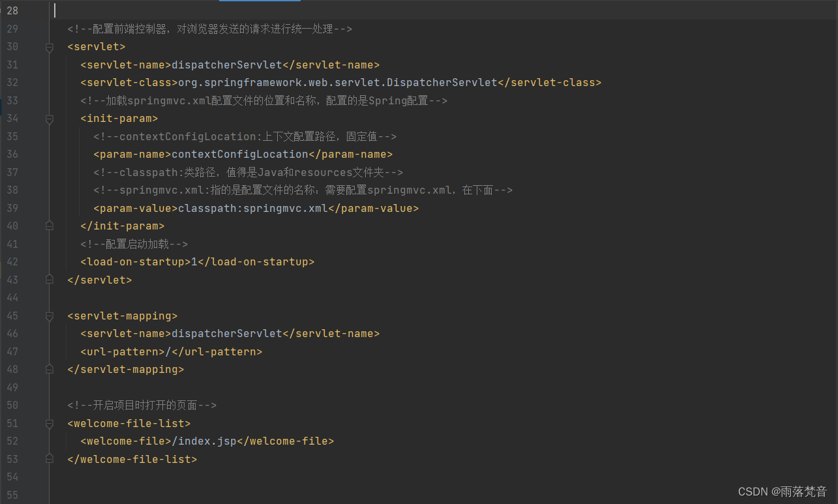Click the fold-end marker beside the closing servlet tag
Screen dimensions: 838x504
[x=49, y=279]
